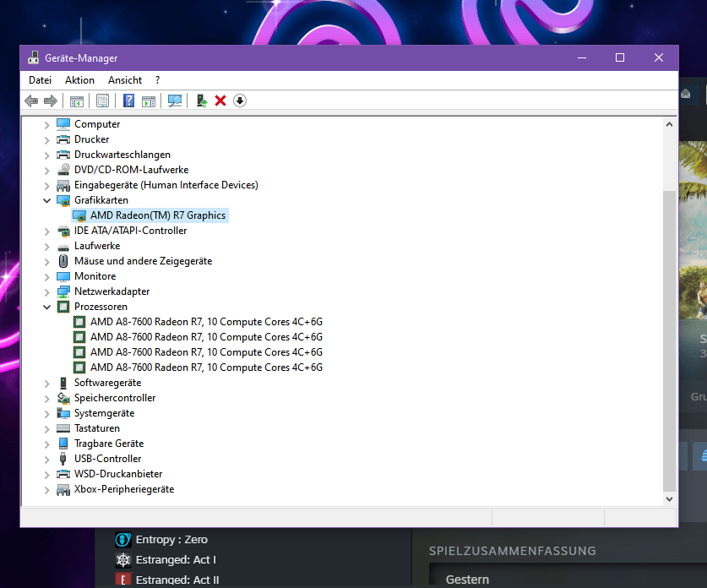Viewport: 707px width, 588px height.
Task: Click the Entropy : Zero game icon in Steam
Action: click(123, 539)
